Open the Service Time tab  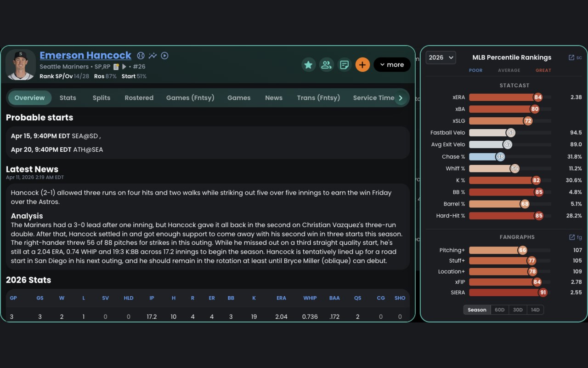tap(373, 98)
